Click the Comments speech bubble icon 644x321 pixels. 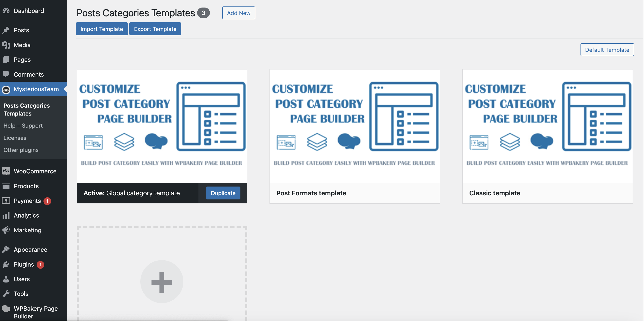6,74
